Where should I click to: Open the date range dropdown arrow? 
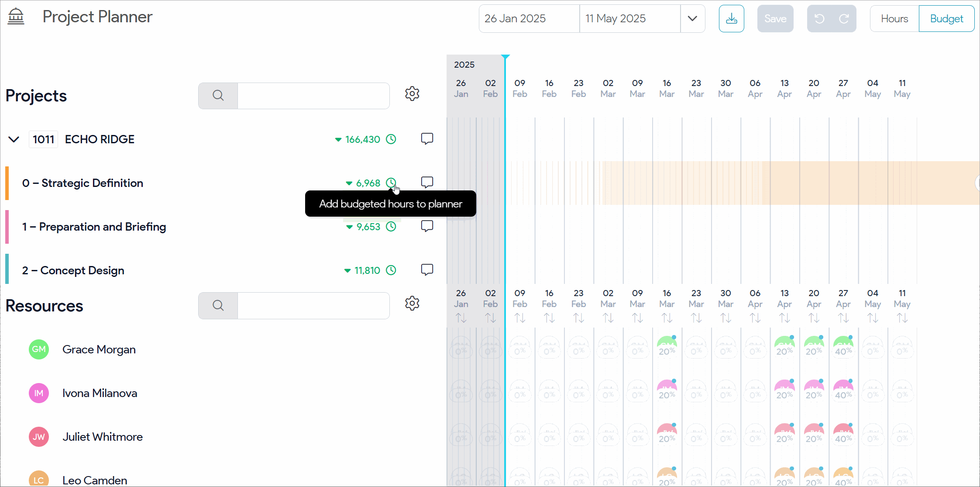pyautogui.click(x=692, y=19)
